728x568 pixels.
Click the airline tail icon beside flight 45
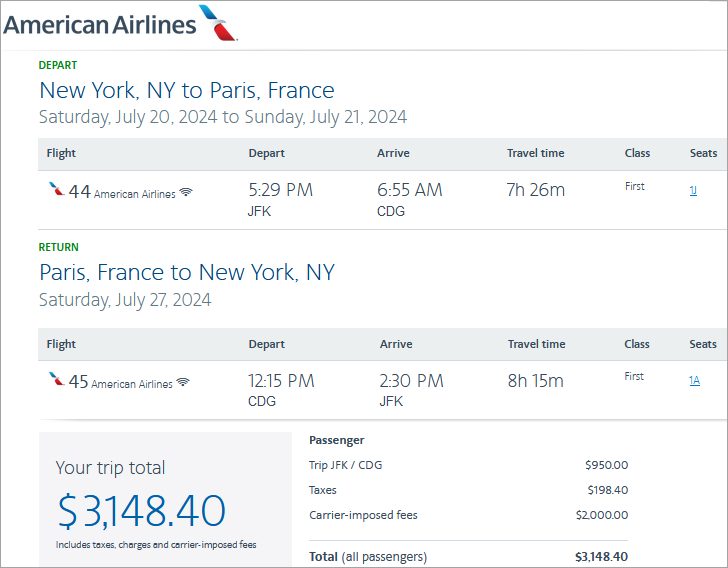[x=56, y=380]
